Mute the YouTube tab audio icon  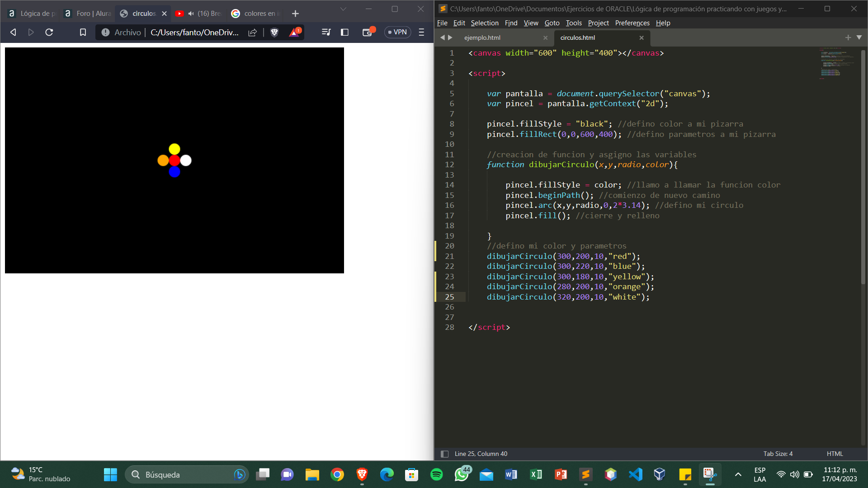tap(191, 14)
